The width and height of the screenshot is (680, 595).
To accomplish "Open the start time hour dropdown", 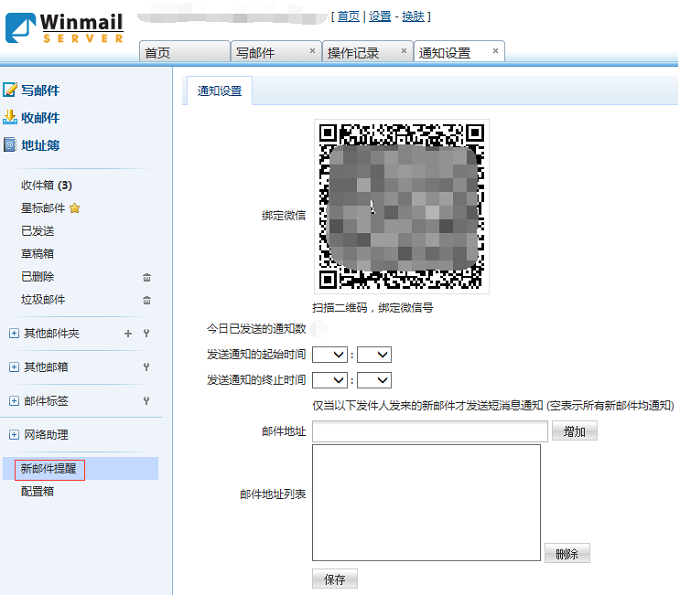I will [x=330, y=355].
